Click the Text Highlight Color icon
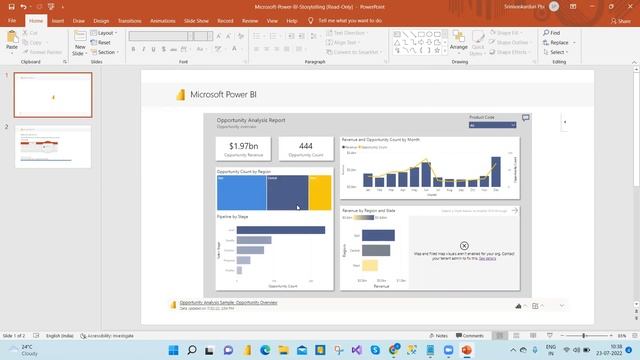The image size is (640, 360). pos(218,49)
